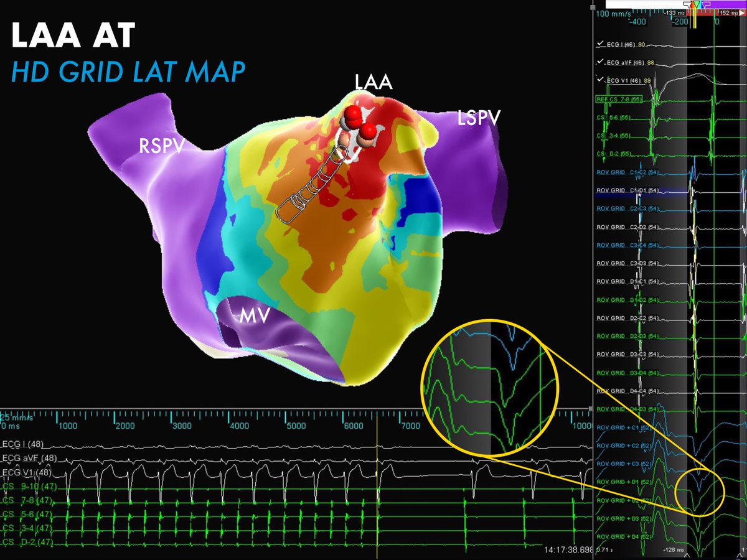
Task: Select the highlighted ROV GRID C1-D1 channel
Action: click(627, 190)
